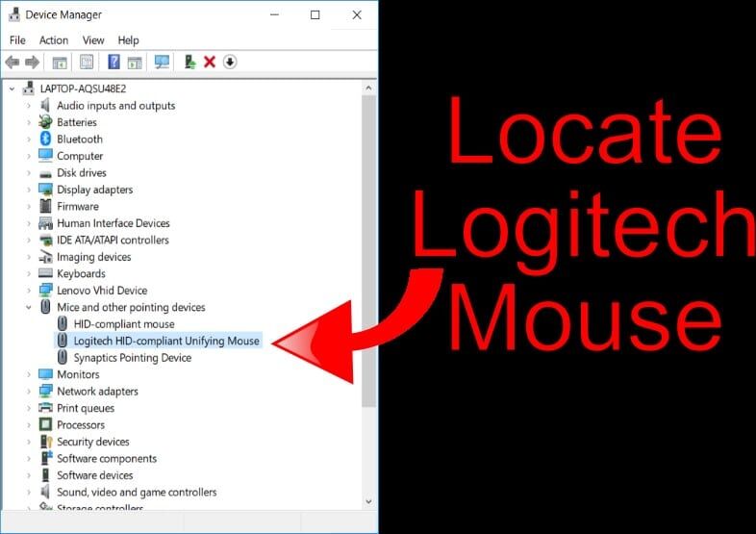Expand the Network adapters node
This screenshot has height=534, width=756.
point(29,392)
